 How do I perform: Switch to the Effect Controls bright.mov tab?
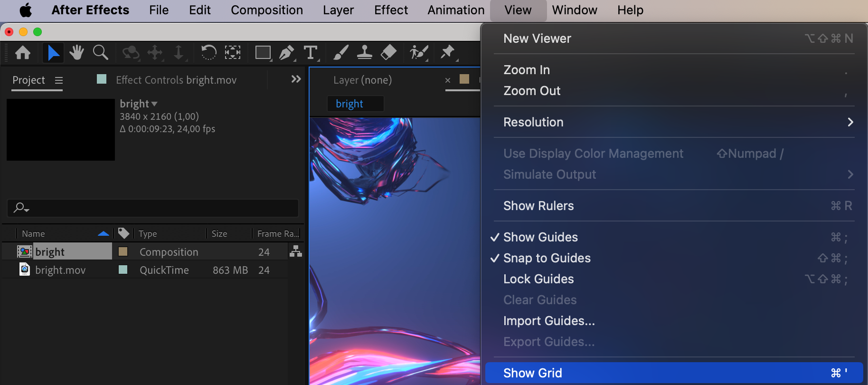[176, 80]
